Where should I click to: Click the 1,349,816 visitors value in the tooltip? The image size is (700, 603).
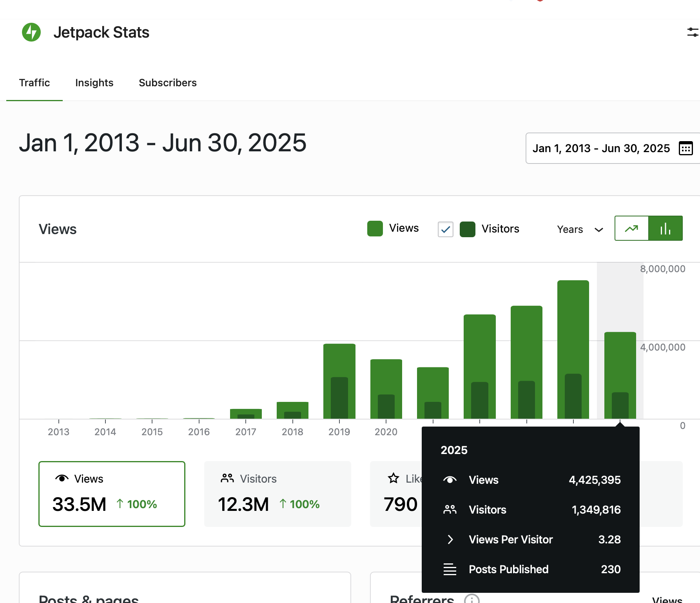tap(596, 510)
